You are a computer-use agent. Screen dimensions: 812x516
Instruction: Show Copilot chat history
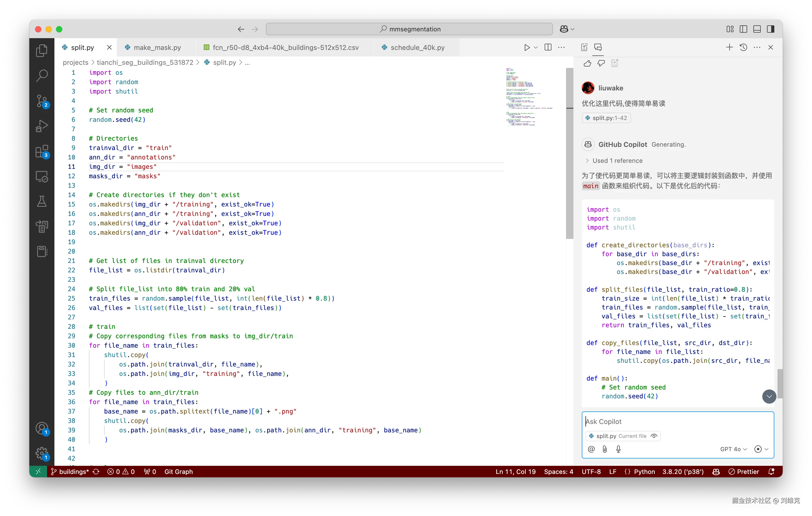coord(743,47)
